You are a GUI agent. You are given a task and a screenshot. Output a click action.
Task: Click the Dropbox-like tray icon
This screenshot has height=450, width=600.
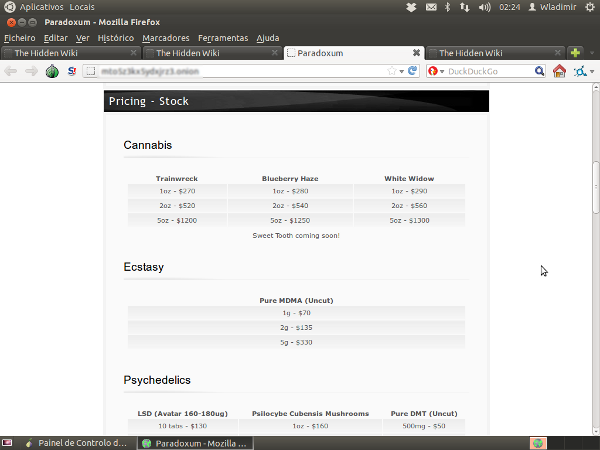(x=411, y=7)
